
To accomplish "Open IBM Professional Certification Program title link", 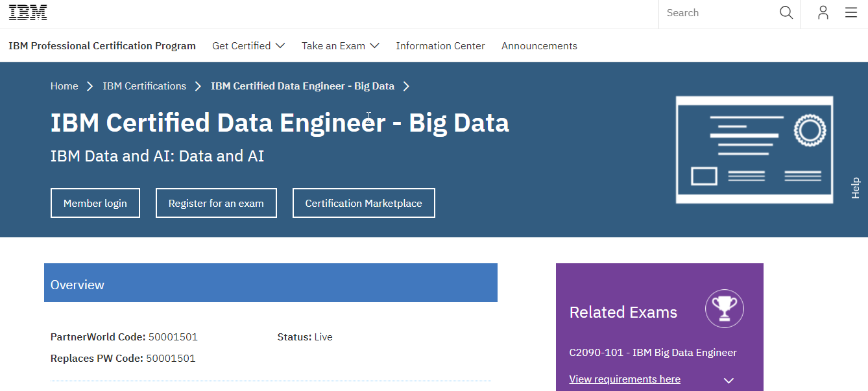I will tap(102, 46).
